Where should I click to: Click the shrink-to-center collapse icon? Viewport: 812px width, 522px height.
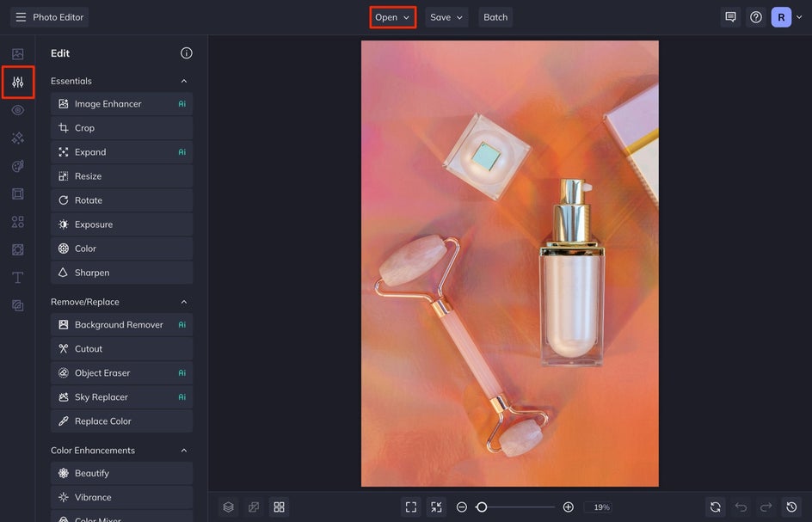coord(436,507)
